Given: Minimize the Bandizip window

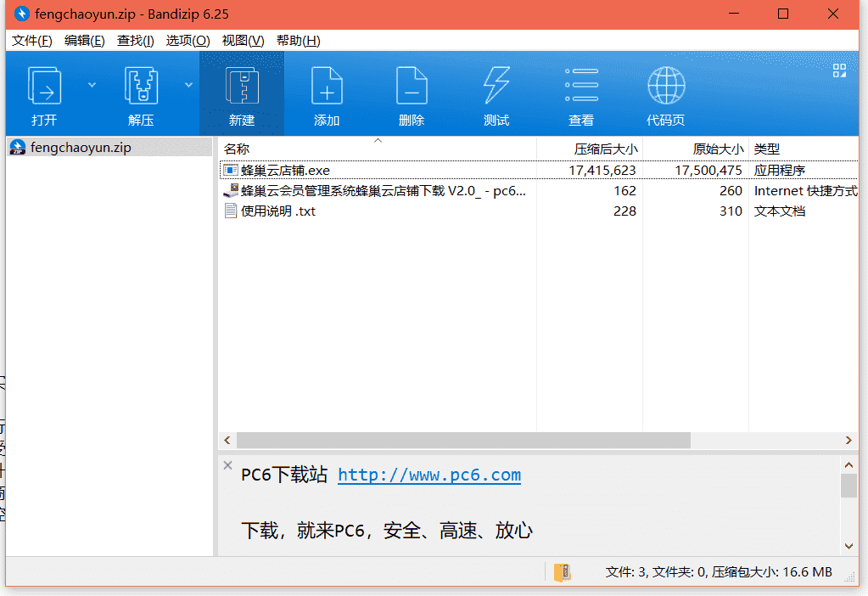Looking at the screenshot, I should coord(734,14).
